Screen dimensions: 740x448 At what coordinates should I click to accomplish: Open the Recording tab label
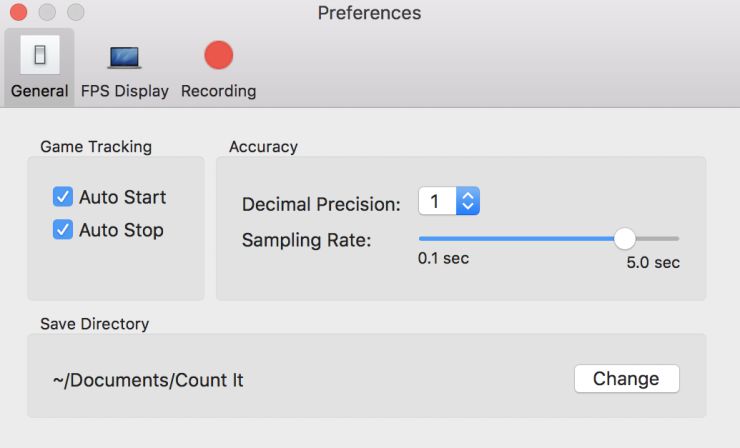click(x=218, y=91)
